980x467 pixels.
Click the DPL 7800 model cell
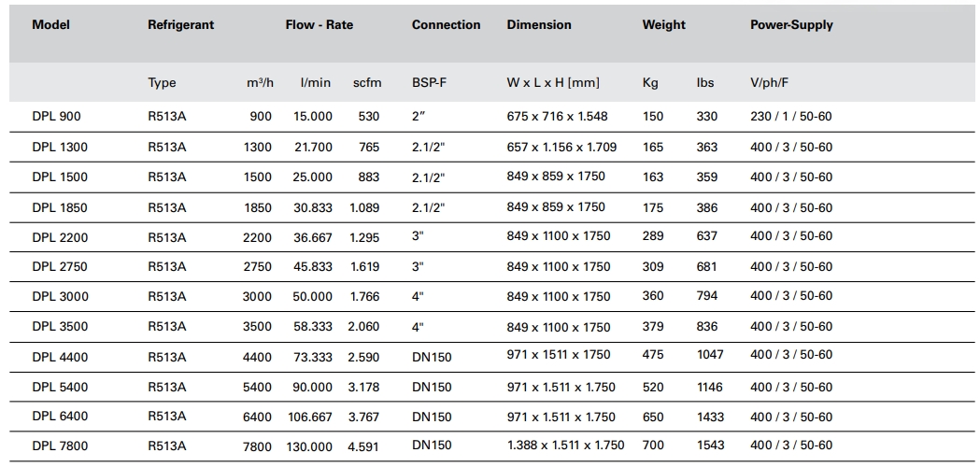[x=60, y=446]
